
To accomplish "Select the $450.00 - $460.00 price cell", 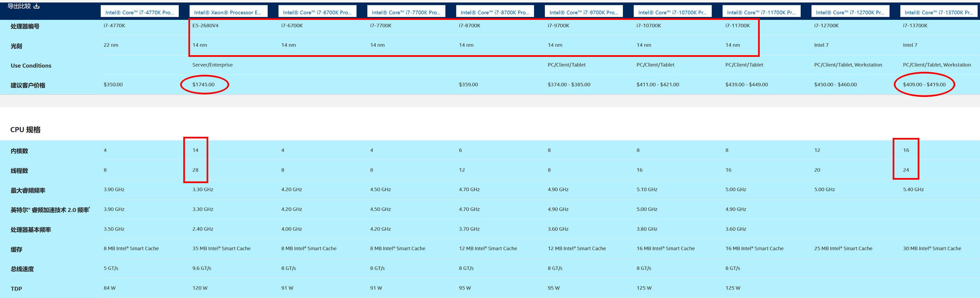I will 835,84.
